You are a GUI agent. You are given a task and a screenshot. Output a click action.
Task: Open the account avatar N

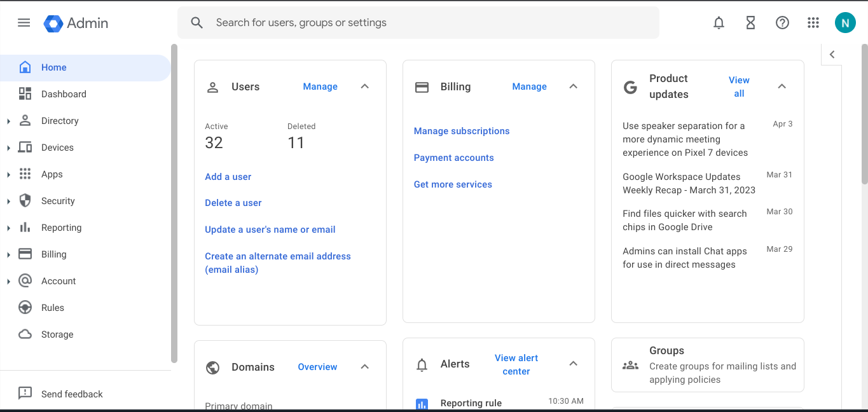coord(845,23)
